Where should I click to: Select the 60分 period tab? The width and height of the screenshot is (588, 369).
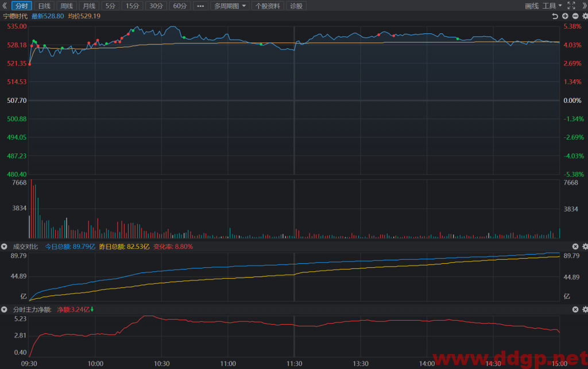180,6
